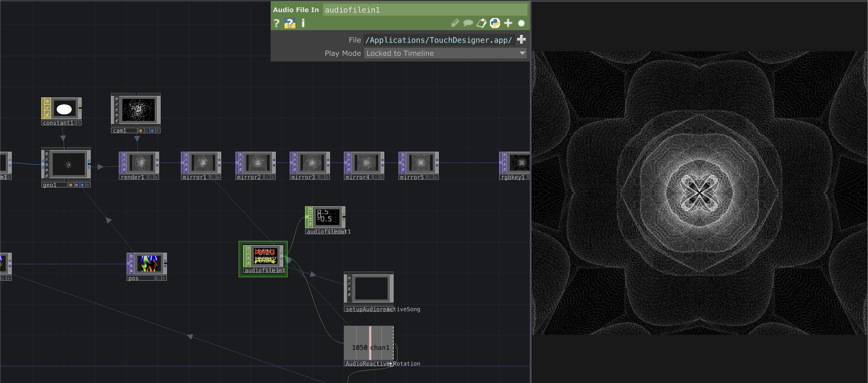
Task: Click the mirror5 node name label
Action: [x=412, y=177]
